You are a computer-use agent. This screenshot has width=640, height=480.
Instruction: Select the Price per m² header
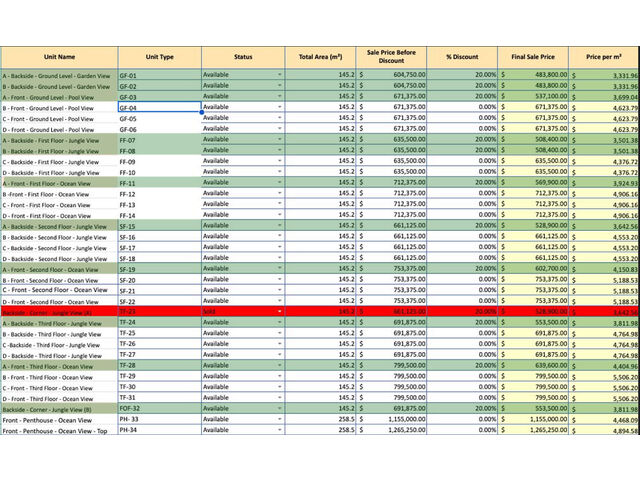(x=604, y=57)
